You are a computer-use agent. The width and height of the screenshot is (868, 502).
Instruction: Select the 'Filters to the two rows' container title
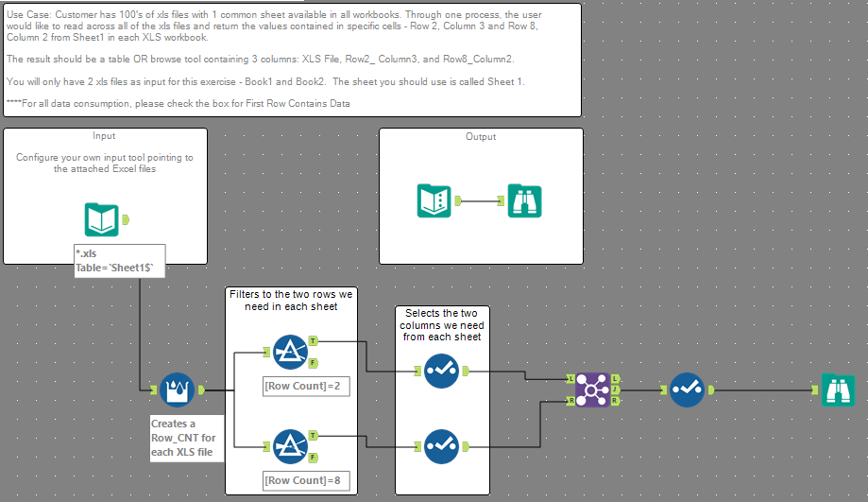click(291, 301)
